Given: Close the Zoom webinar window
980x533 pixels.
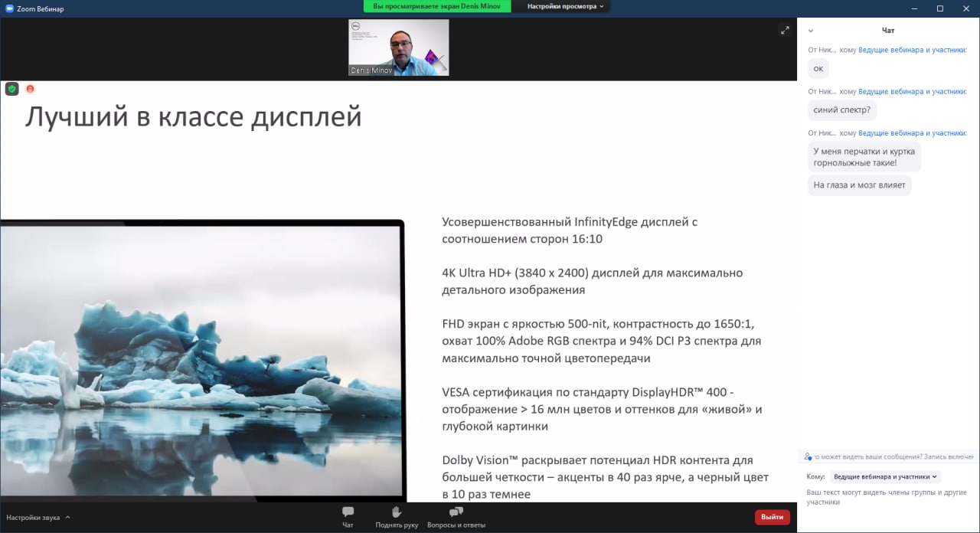Looking at the screenshot, I should (x=965, y=8).
